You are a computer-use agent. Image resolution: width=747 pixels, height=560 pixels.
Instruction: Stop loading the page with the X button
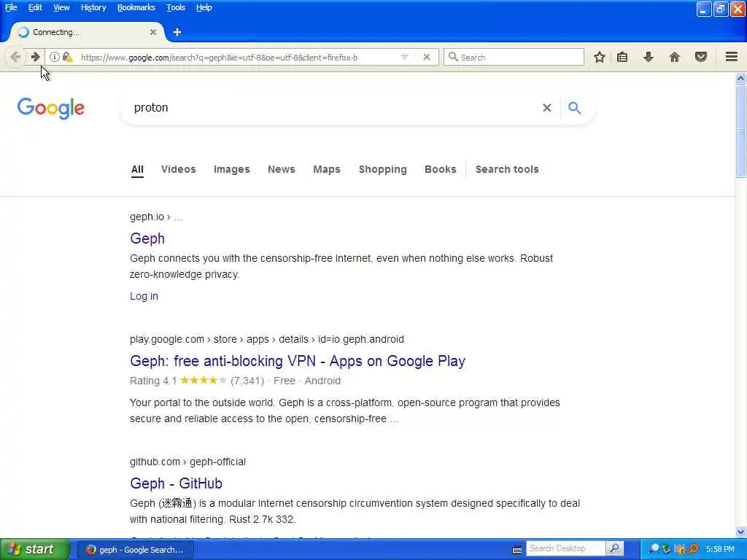coord(426,57)
